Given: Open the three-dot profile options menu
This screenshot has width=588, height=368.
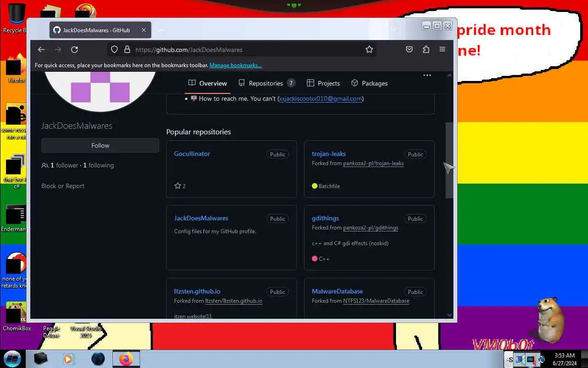Looking at the screenshot, I should 427,75.
